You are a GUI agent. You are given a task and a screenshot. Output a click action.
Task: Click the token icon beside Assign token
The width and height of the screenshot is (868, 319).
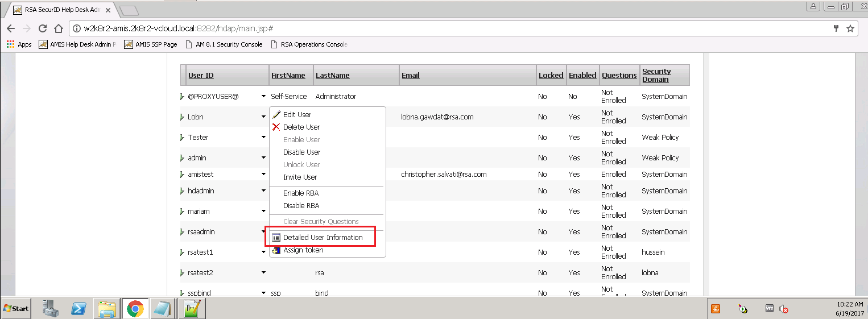(x=276, y=250)
